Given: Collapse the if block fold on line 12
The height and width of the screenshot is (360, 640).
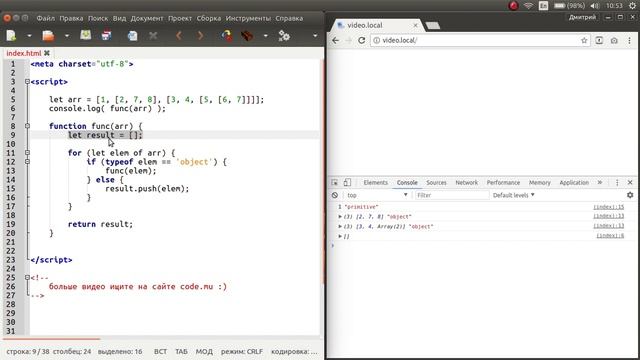Looking at the screenshot, I should coord(27,162).
